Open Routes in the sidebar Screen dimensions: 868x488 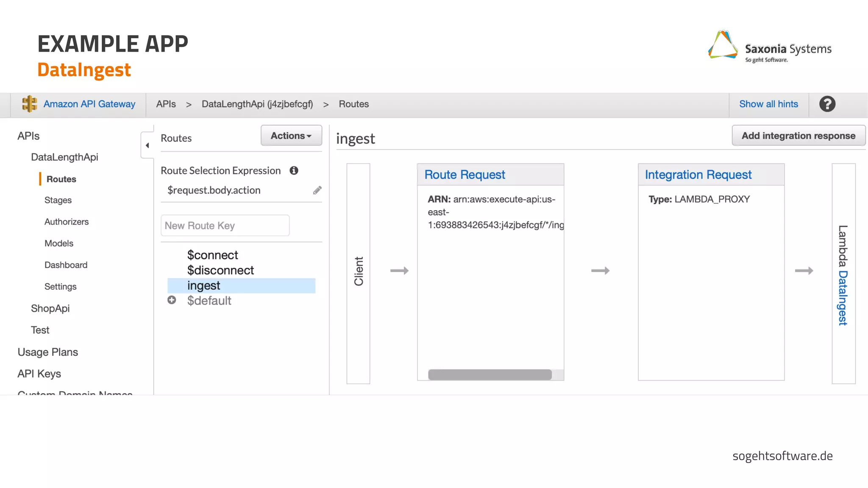pyautogui.click(x=61, y=179)
